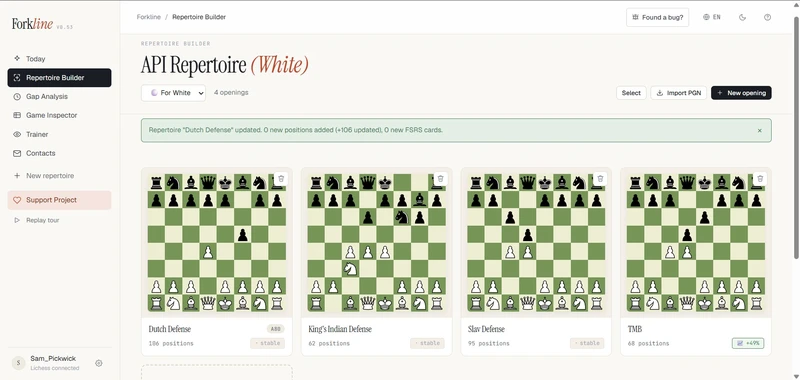Click the Game Inspector table icon

click(x=17, y=115)
